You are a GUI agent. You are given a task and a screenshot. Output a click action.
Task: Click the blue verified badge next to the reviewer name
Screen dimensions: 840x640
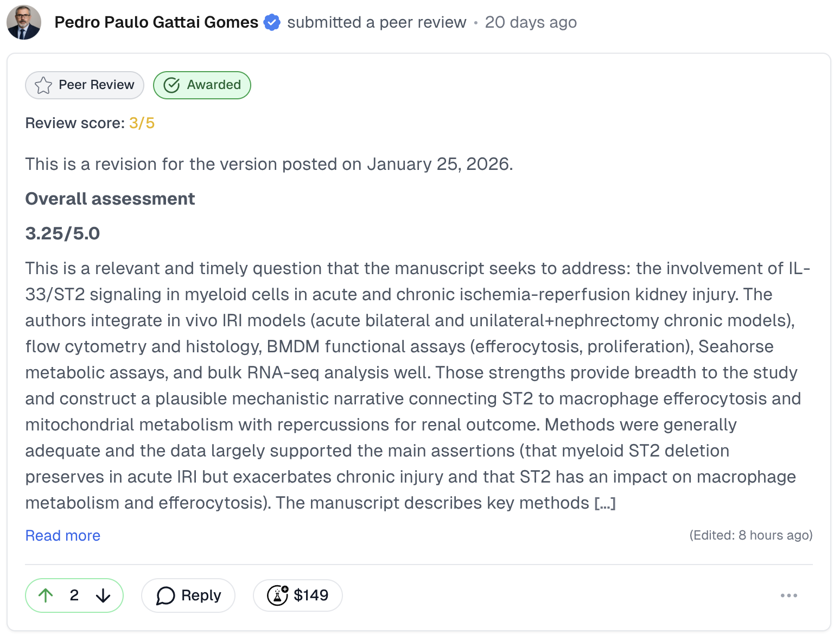[271, 22]
